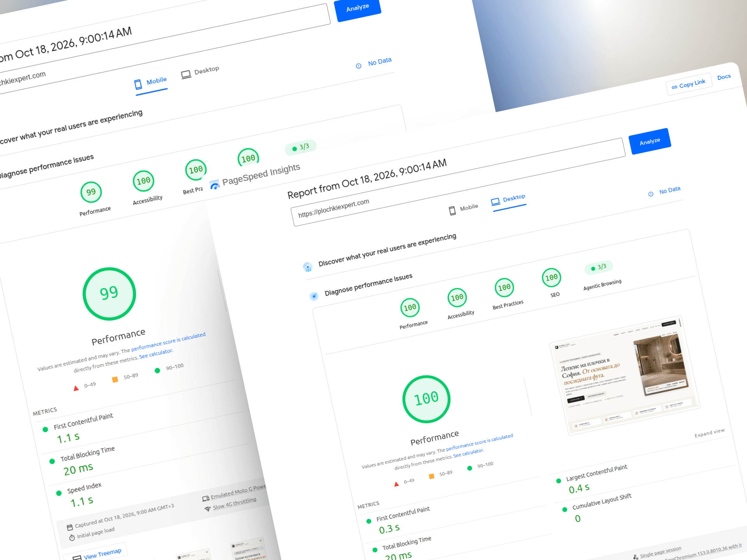Select the 99 Performance gauge in back report
The width and height of the screenshot is (747, 560).
click(x=91, y=192)
